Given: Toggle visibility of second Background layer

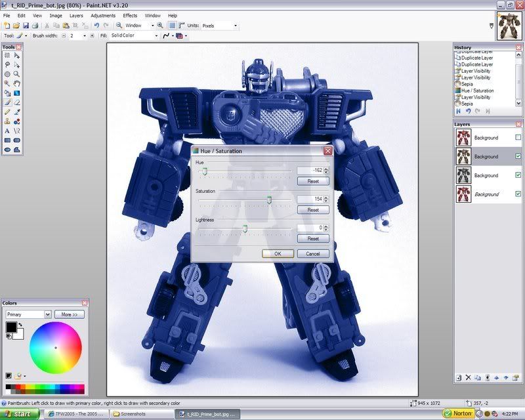Looking at the screenshot, I should [518, 156].
